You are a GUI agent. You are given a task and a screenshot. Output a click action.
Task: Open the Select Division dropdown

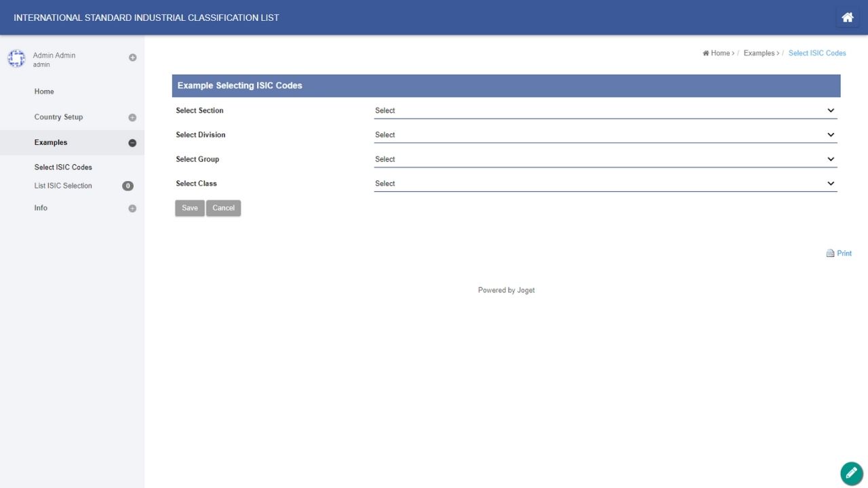coord(605,135)
